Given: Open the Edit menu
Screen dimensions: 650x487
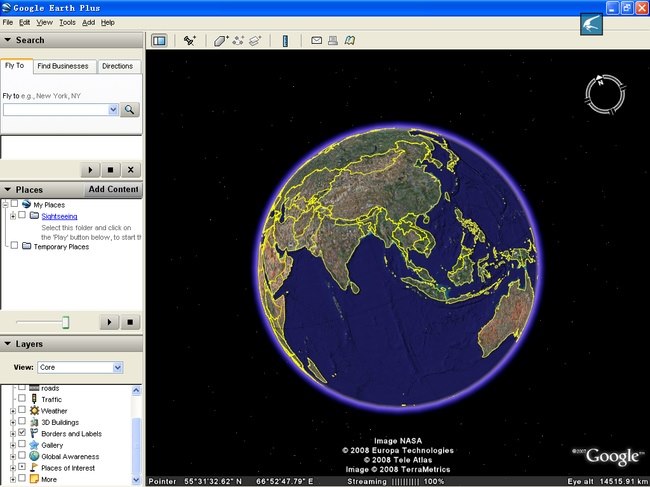Looking at the screenshot, I should [x=24, y=22].
